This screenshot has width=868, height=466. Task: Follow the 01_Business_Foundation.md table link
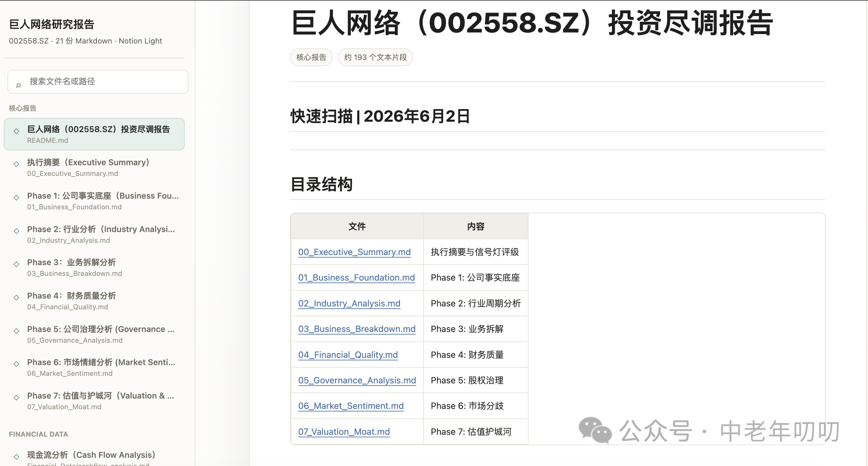(x=356, y=277)
